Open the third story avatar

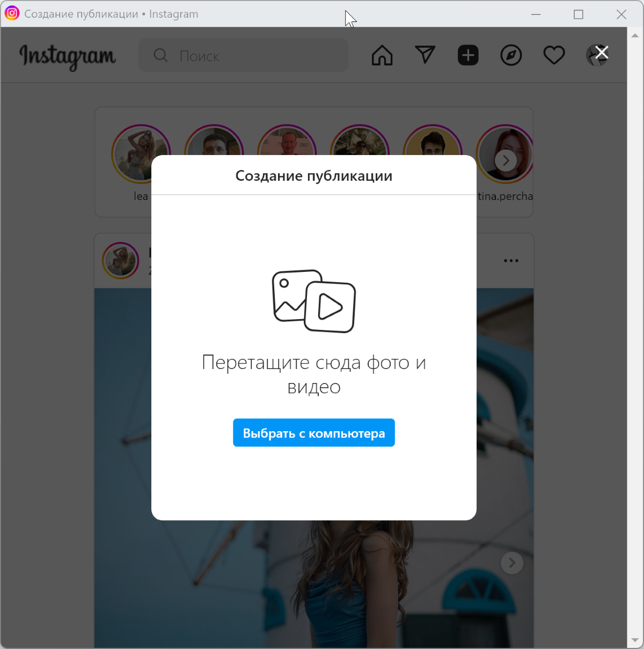(287, 141)
